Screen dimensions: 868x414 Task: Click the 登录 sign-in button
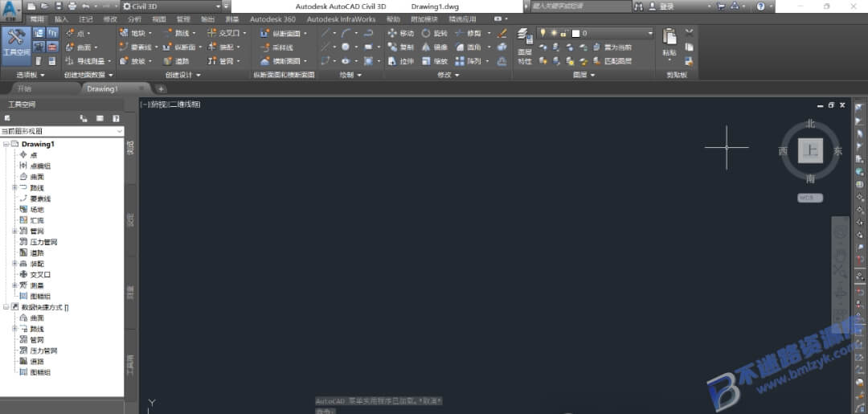click(x=662, y=6)
